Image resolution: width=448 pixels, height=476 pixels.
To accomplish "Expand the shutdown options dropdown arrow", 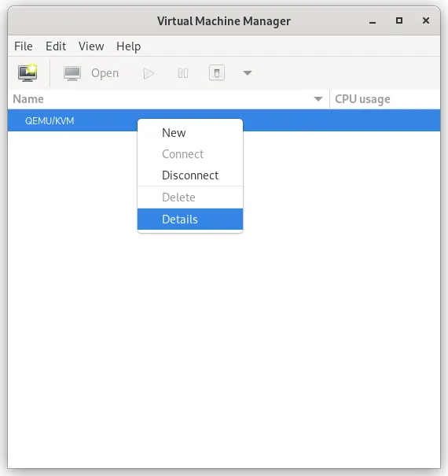I will pyautogui.click(x=248, y=73).
